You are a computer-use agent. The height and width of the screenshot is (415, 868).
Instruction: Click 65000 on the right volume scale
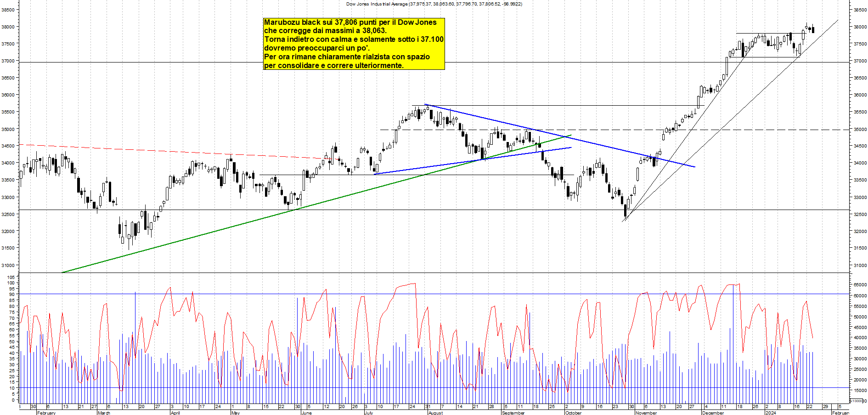(860, 285)
